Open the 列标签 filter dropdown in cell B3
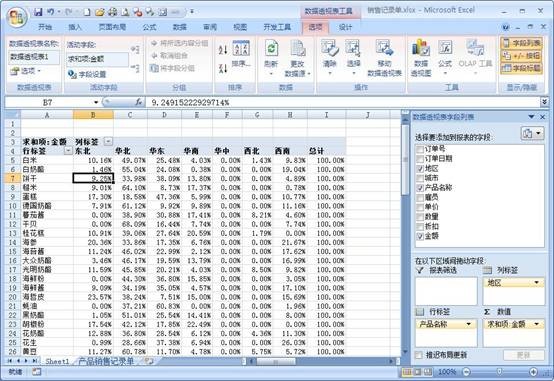The image size is (554, 381). [x=108, y=142]
